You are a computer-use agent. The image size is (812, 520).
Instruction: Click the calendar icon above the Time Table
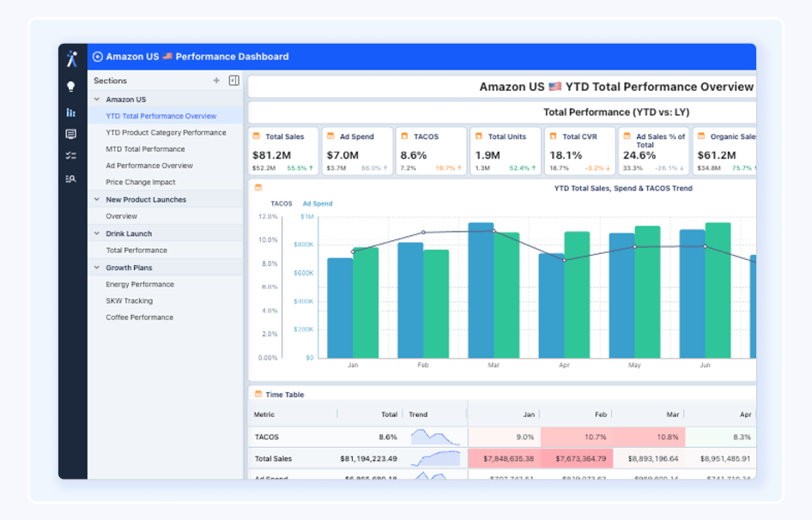pos(257,395)
